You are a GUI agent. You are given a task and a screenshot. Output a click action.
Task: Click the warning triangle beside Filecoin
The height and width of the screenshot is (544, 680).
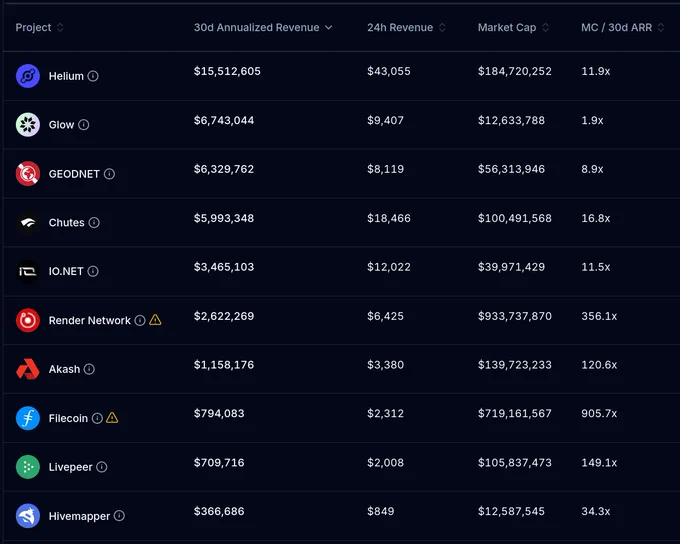[112, 418]
